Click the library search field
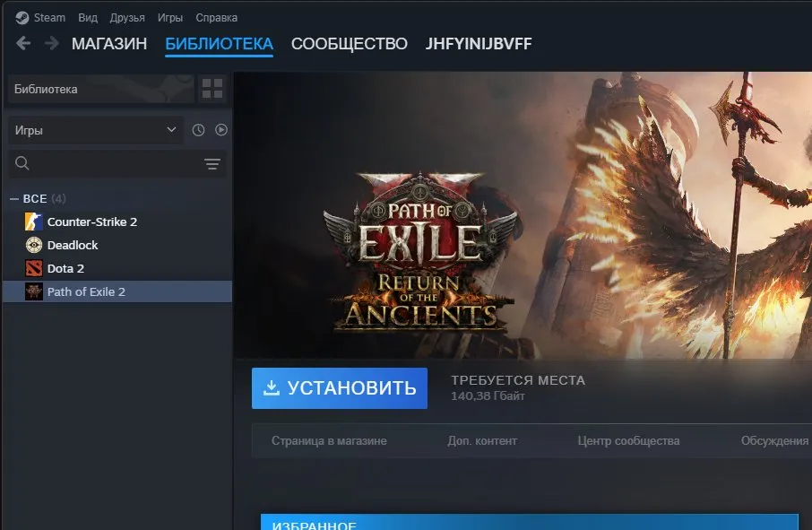 (117, 164)
